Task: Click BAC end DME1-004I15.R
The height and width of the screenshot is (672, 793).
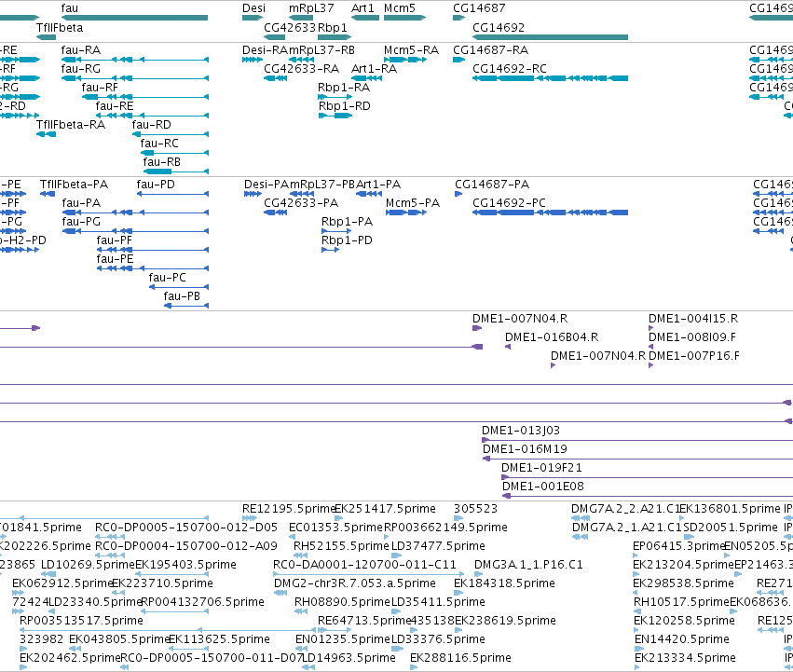Action: (x=650, y=328)
